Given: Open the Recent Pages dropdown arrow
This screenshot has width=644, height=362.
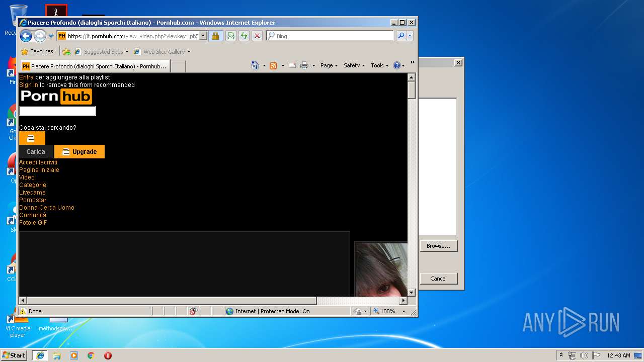Looking at the screenshot, I should tap(51, 36).
